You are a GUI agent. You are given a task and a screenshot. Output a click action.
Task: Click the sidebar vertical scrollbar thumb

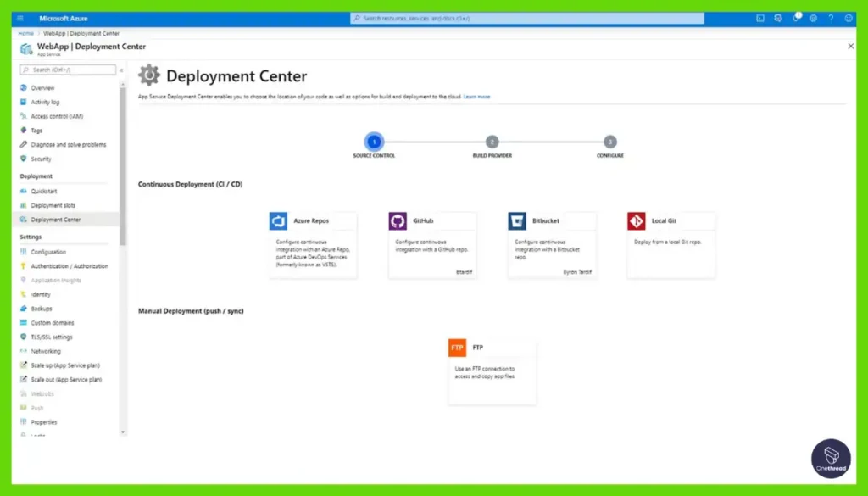(x=123, y=166)
